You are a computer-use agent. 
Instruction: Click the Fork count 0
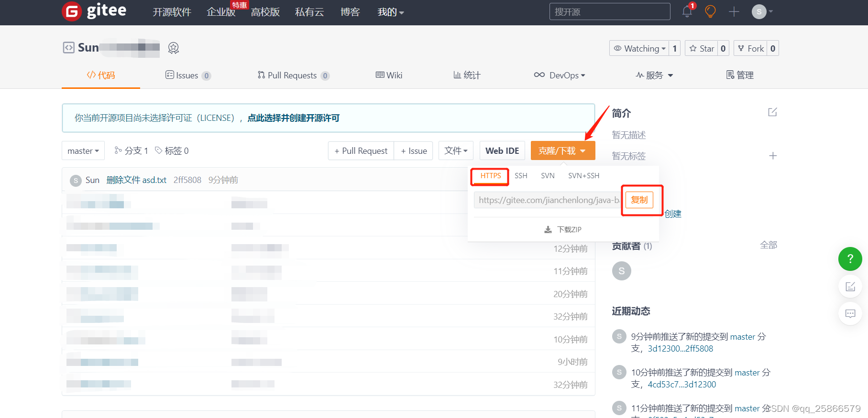[773, 48]
